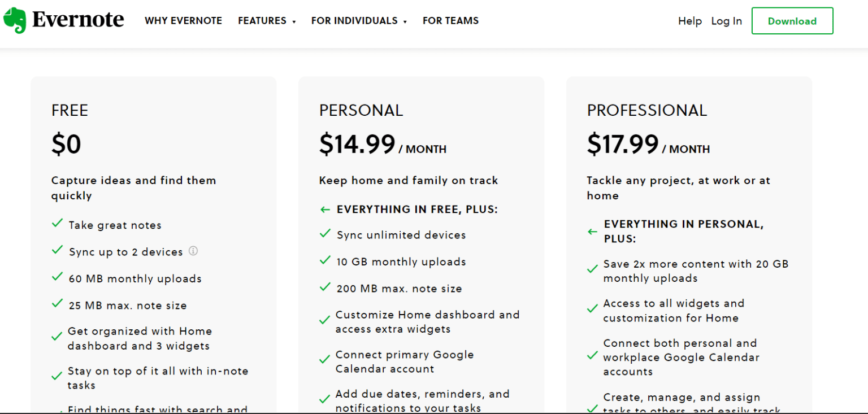Click the Evernote elephant logo icon

pyautogui.click(x=15, y=20)
